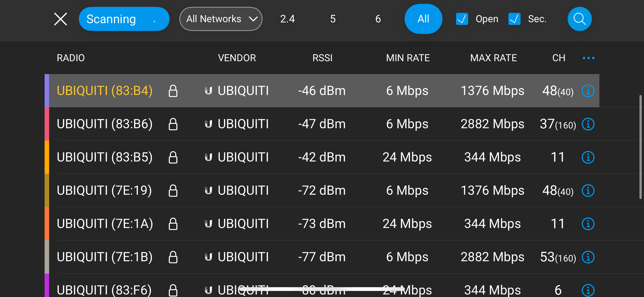Click the info icon for UBIQUITI (7E:1A)
Viewport: 644px width, 297px height.
(588, 224)
